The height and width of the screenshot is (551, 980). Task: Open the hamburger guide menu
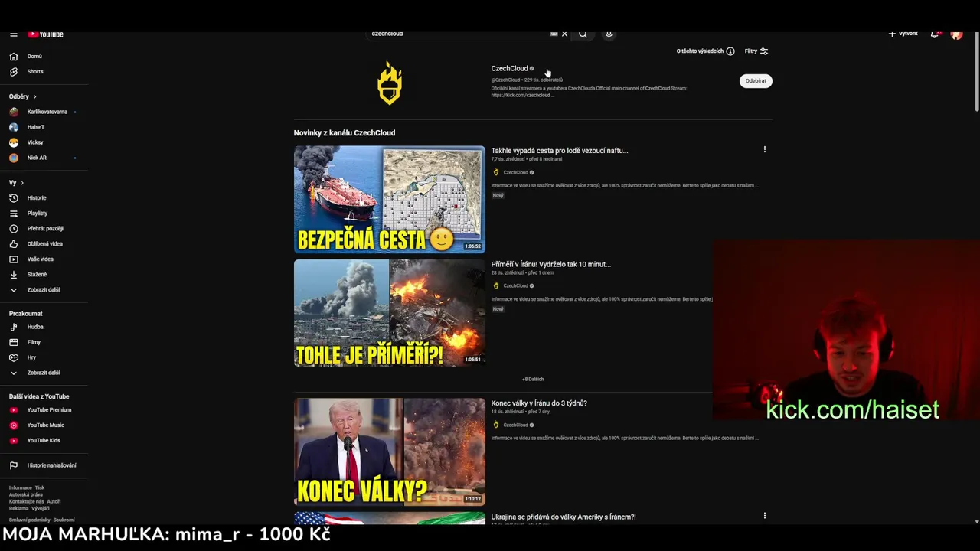coord(14,34)
